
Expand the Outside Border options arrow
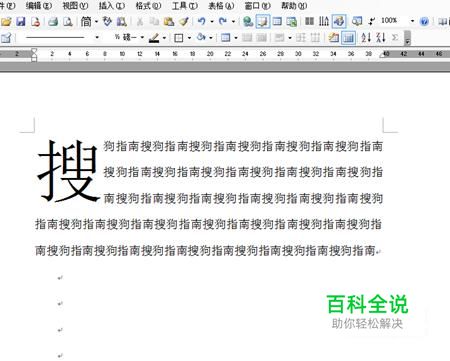tap(189, 37)
